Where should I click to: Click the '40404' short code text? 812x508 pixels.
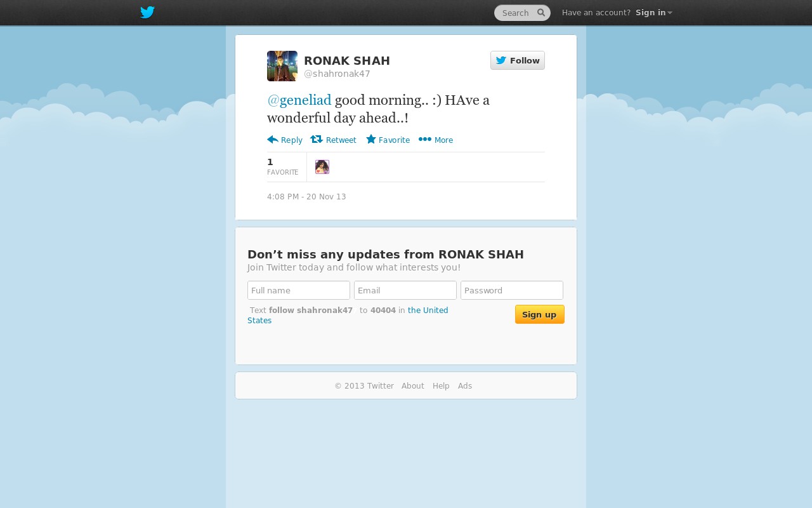383,311
